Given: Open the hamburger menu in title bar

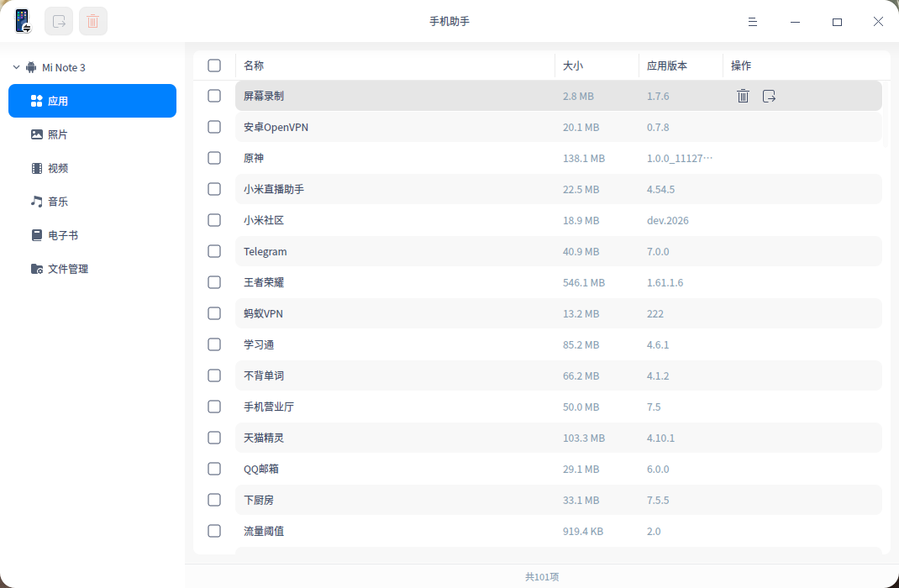Looking at the screenshot, I should (753, 22).
